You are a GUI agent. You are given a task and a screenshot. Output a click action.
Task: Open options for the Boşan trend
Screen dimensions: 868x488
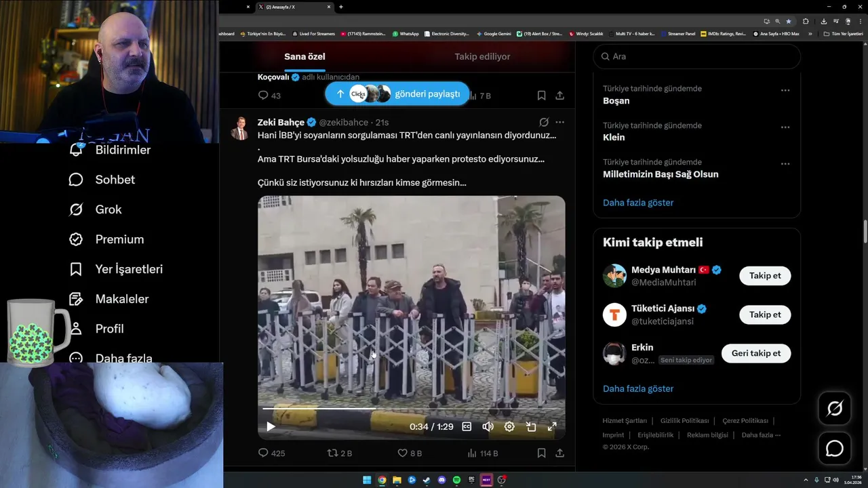pos(785,90)
